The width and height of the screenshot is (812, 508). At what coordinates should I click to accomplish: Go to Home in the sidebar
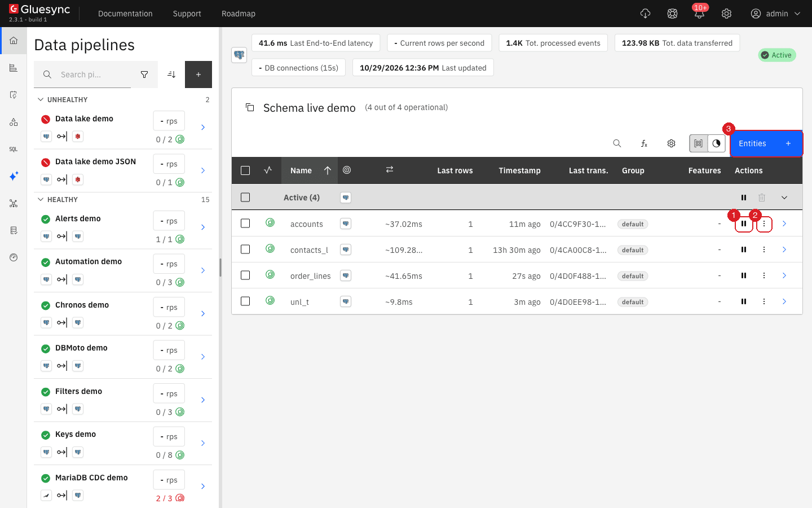pyautogui.click(x=14, y=41)
